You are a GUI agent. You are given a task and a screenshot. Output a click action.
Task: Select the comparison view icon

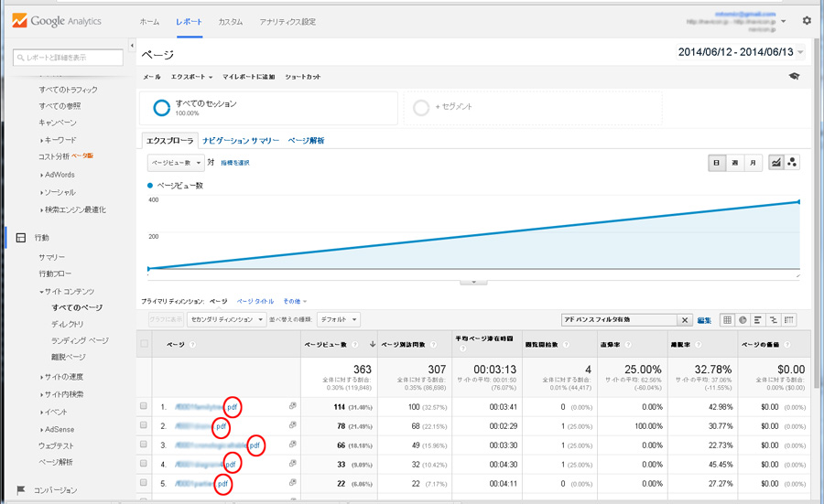(x=774, y=319)
